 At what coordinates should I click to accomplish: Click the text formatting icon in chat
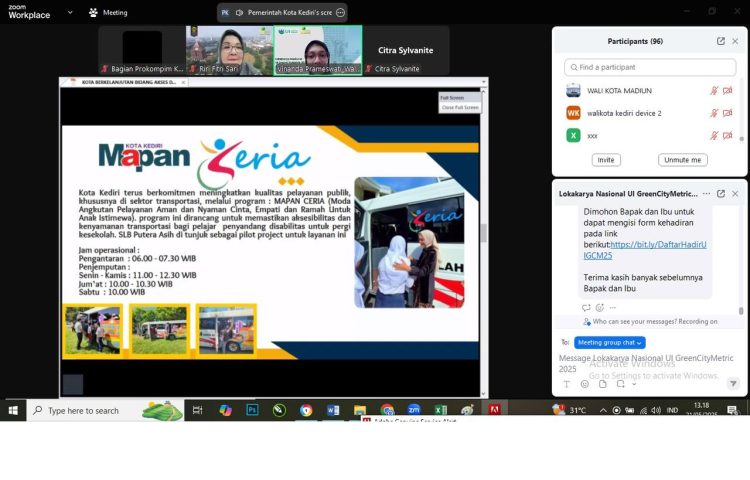coord(567,384)
